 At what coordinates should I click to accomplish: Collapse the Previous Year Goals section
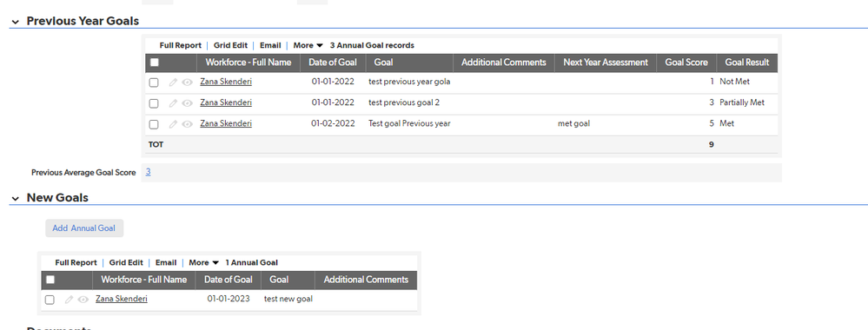[x=15, y=22]
